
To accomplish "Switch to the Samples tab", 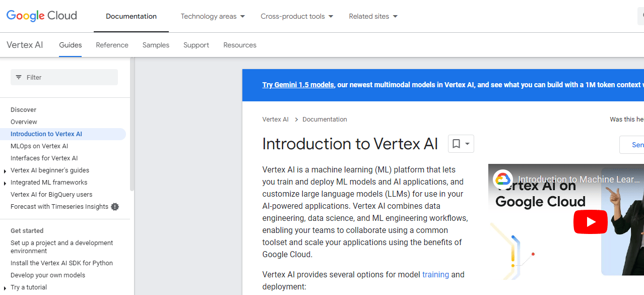I will click(156, 45).
